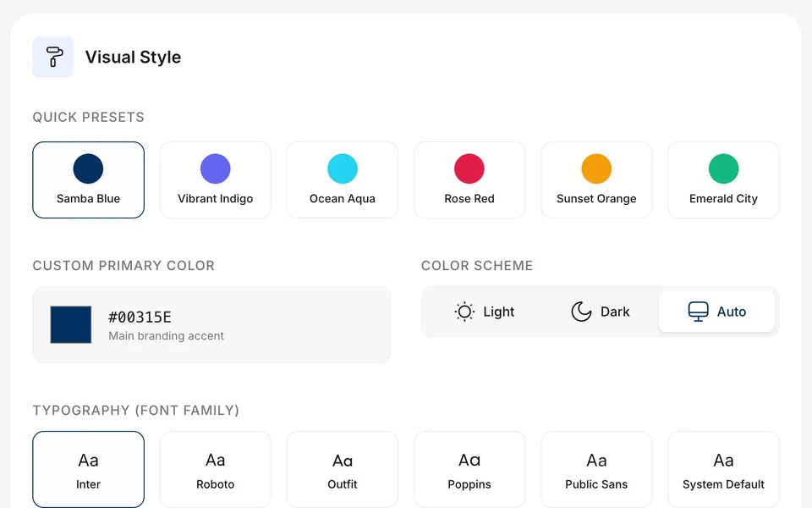Select the Samba Blue preset

click(89, 179)
